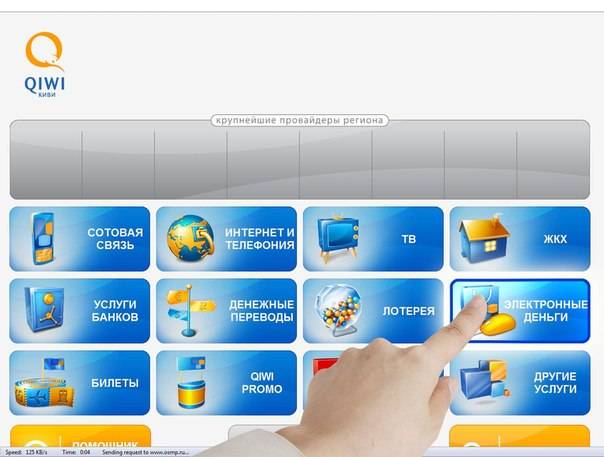604x457 pixels.
Task: Open the Билеты category
Action: click(x=80, y=383)
